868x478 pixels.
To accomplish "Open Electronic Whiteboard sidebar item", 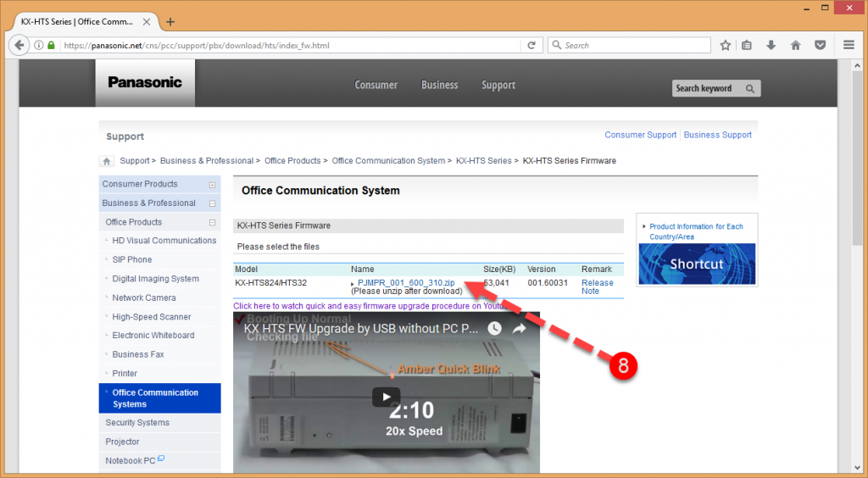I will [x=153, y=336].
